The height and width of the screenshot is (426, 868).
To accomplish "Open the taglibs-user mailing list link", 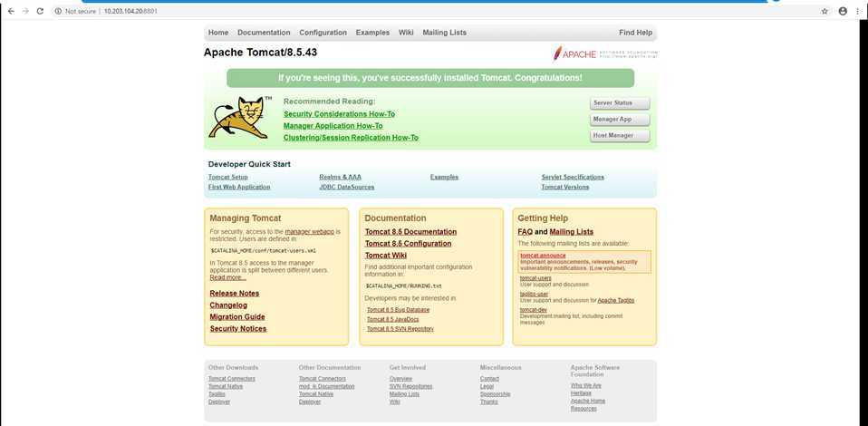I will 535,295.
